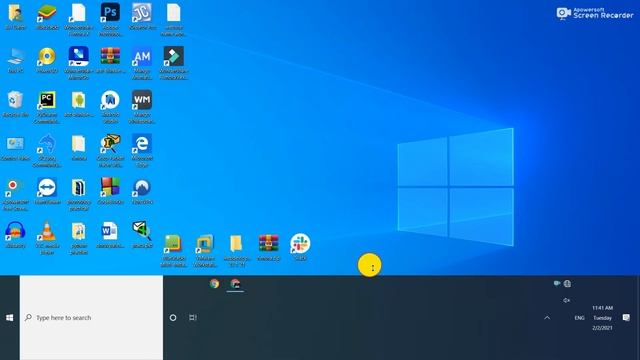Open Google Chrome from the taskbar
Image resolution: width=640 pixels, height=360 pixels.
[x=214, y=284]
